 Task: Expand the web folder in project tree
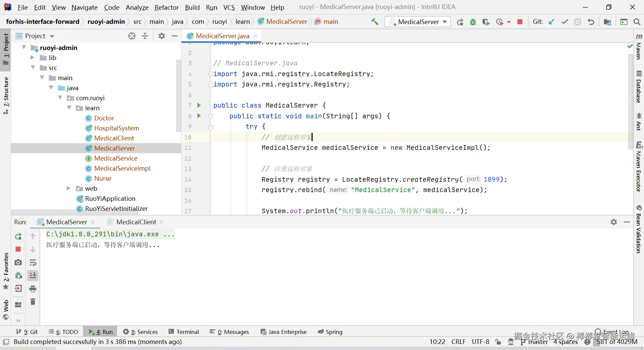69,188
